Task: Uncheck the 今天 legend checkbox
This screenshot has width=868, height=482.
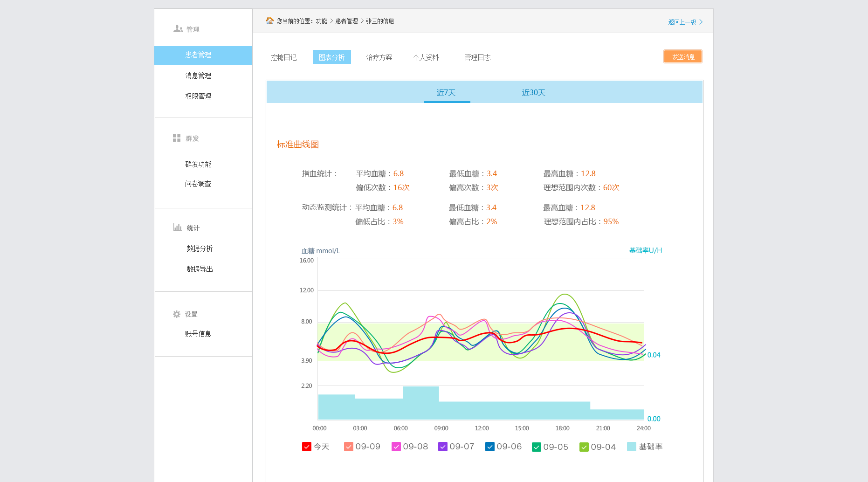Action: [307, 447]
